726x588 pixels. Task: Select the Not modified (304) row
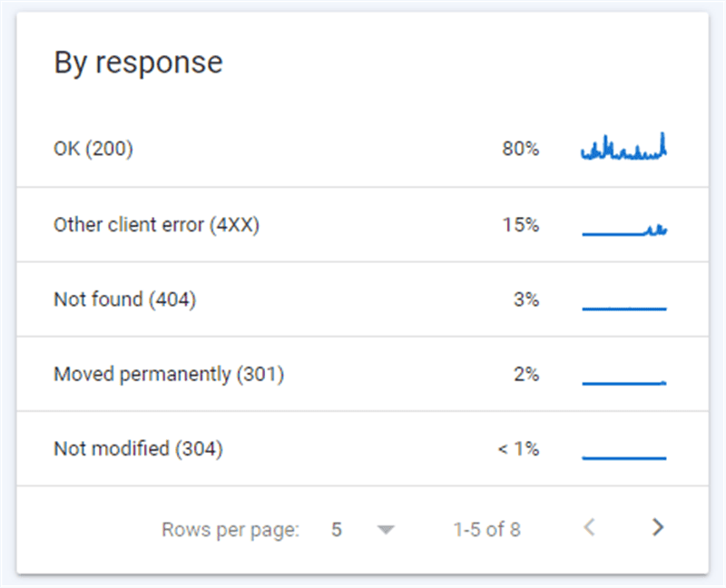pos(138,448)
